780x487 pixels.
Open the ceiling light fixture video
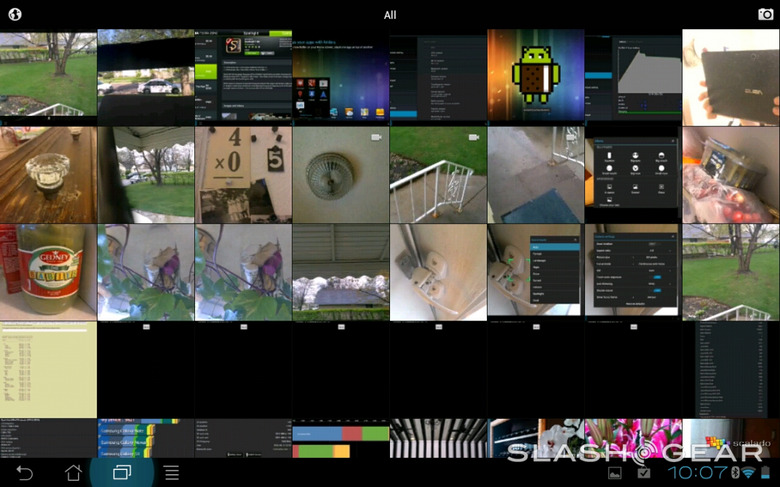pyautogui.click(x=340, y=173)
